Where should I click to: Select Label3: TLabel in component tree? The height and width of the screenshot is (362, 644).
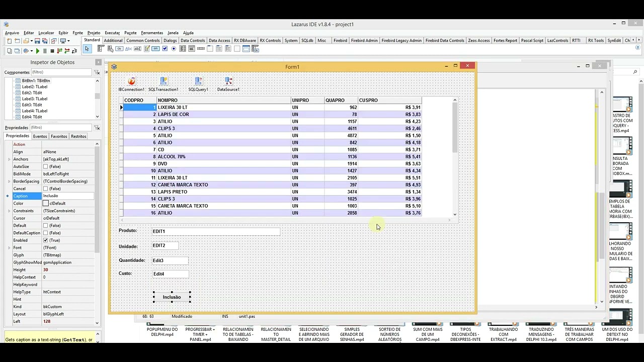pyautogui.click(x=34, y=99)
